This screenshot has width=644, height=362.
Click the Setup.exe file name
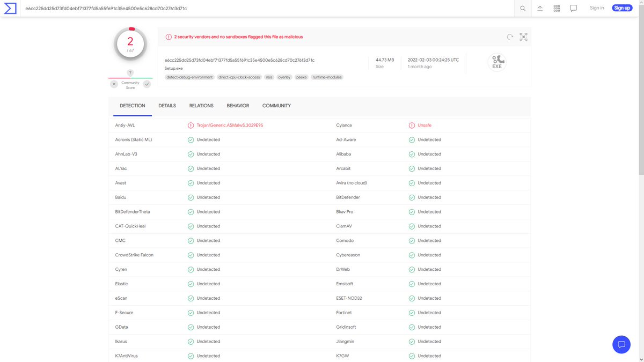click(x=174, y=69)
